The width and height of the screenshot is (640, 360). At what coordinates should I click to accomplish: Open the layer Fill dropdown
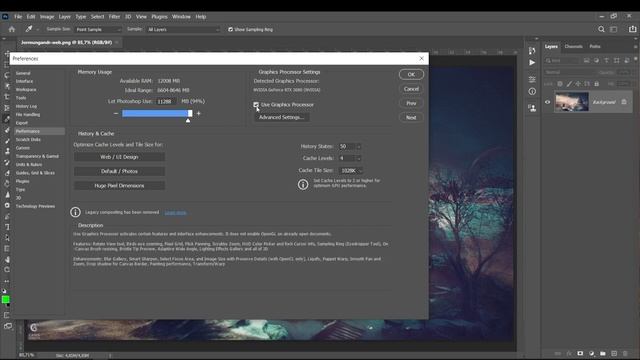point(624,84)
